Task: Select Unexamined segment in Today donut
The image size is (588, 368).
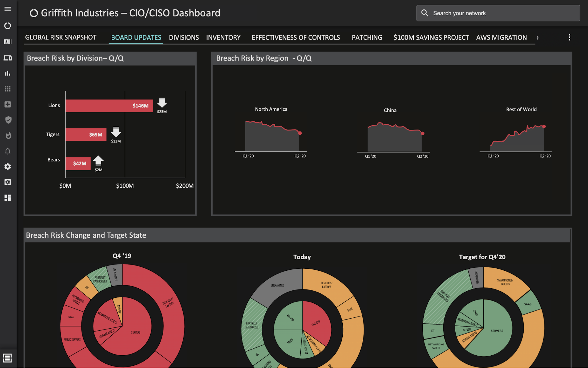Action: click(x=277, y=285)
